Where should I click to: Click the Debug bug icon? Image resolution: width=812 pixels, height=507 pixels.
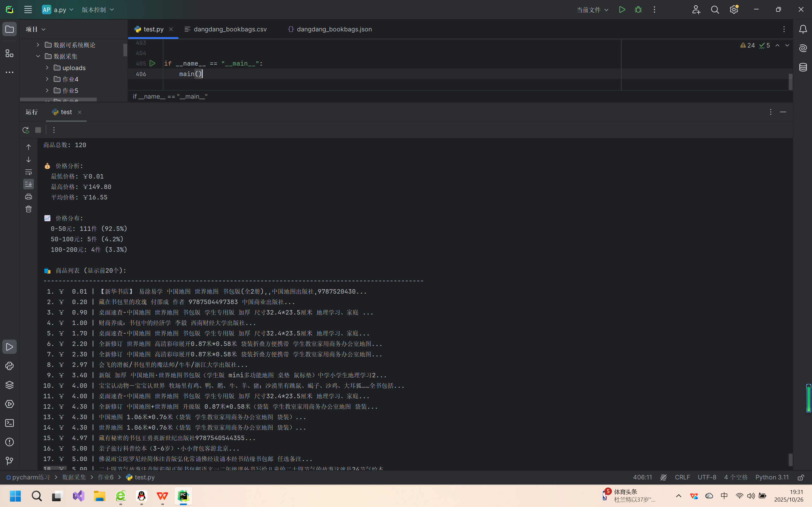pyautogui.click(x=638, y=10)
